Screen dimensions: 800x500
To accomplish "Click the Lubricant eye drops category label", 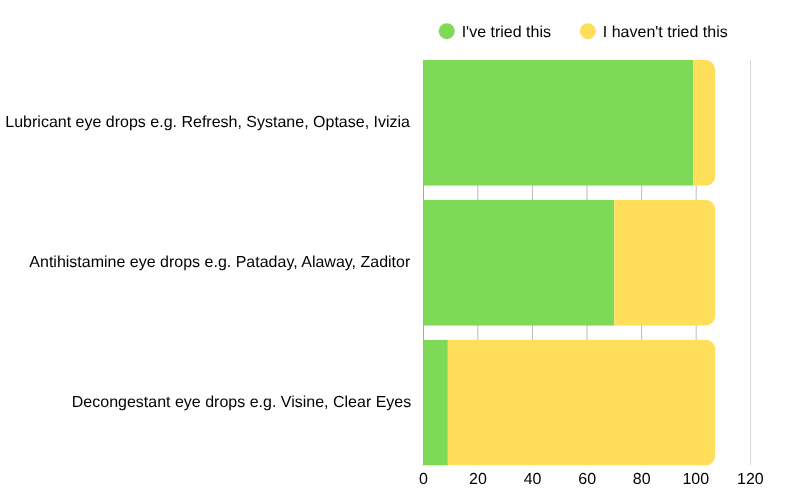I will click(x=208, y=122).
